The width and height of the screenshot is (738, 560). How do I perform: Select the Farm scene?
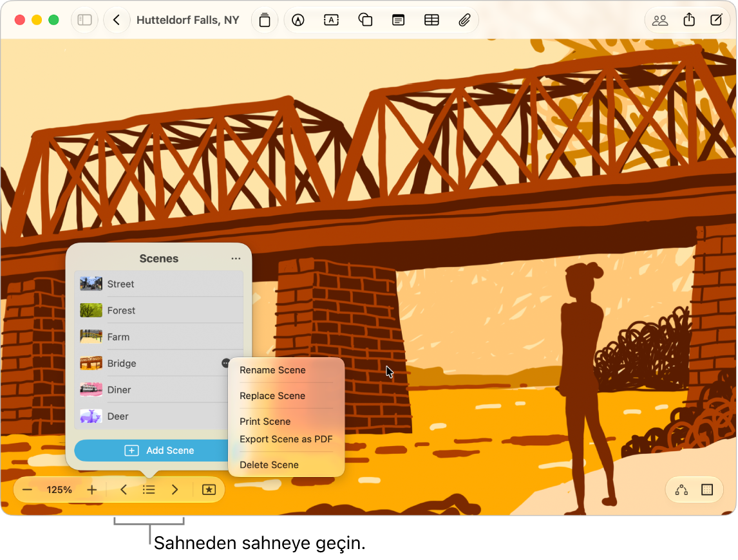pyautogui.click(x=158, y=337)
